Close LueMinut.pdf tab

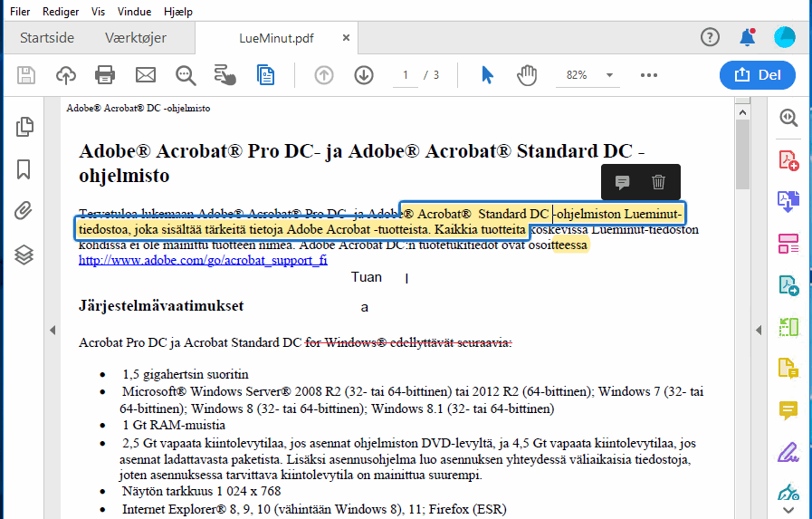[x=346, y=38]
